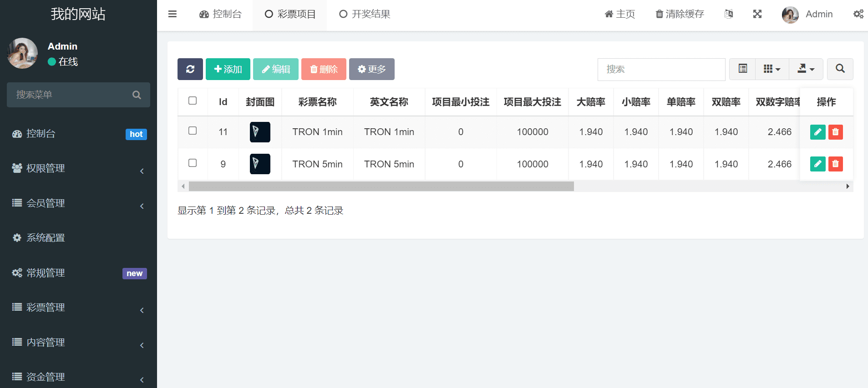Check the select-all checkbox in table header
868x388 pixels.
click(193, 101)
